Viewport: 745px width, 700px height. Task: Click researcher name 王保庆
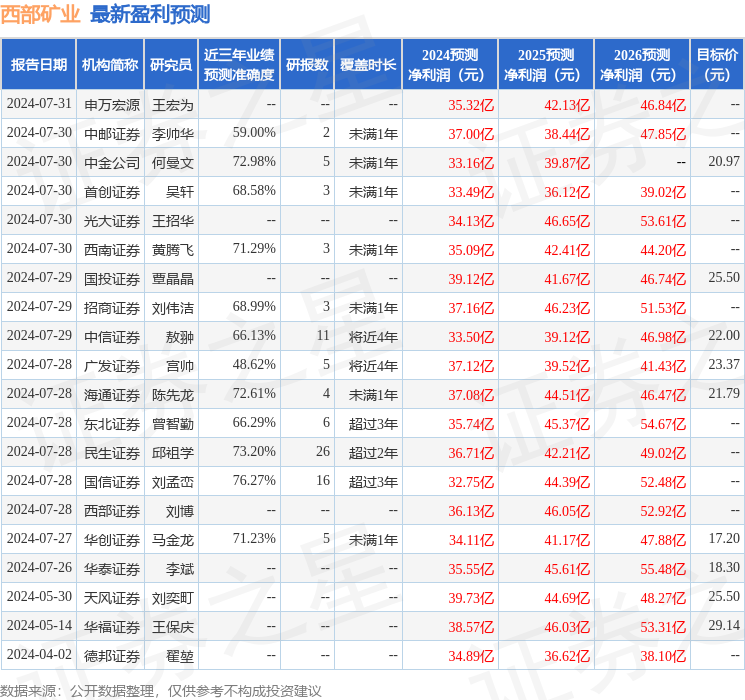tap(173, 627)
